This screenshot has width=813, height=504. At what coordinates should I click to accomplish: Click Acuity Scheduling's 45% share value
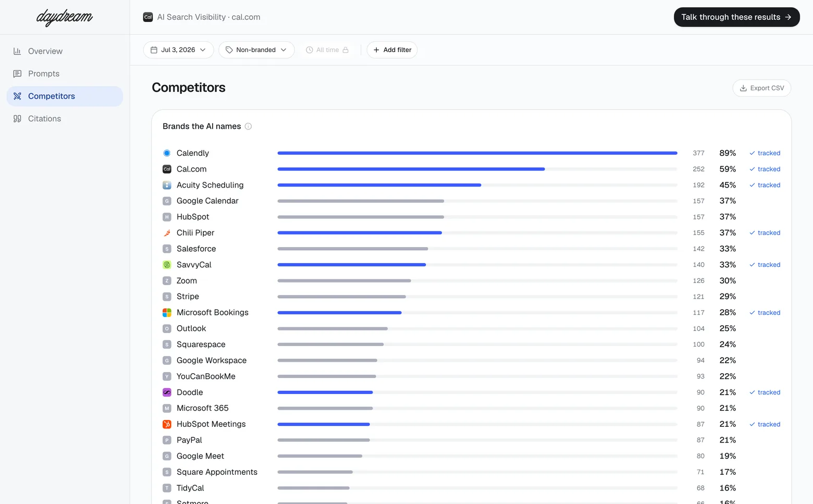tap(728, 185)
